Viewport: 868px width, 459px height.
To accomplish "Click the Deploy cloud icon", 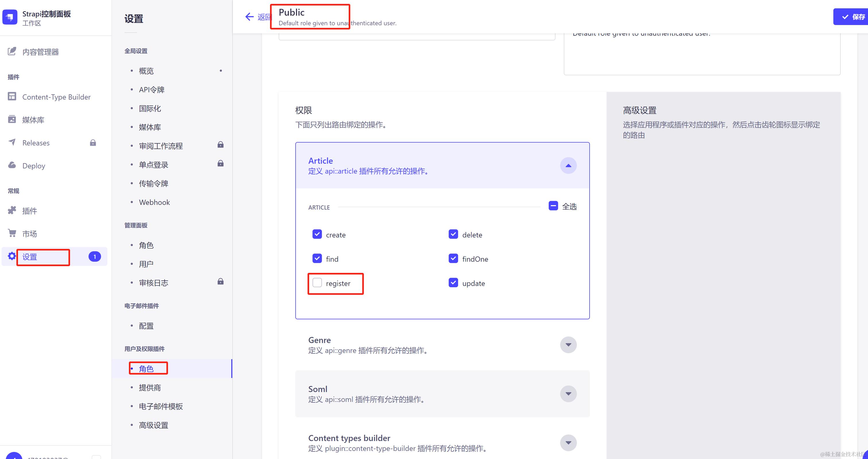I will point(12,165).
